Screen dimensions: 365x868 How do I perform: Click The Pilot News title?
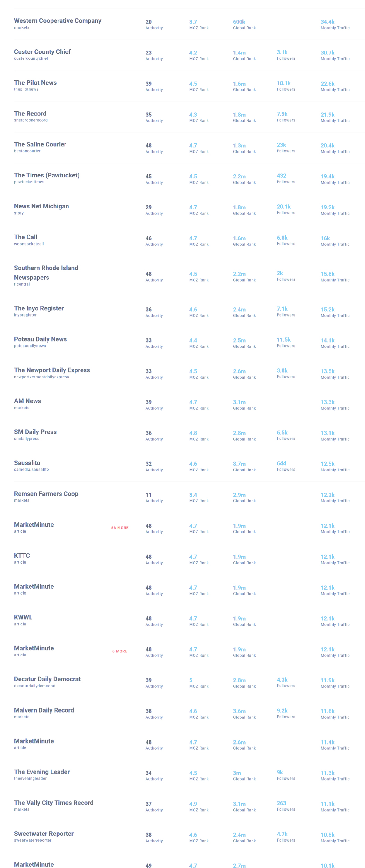pos(35,83)
